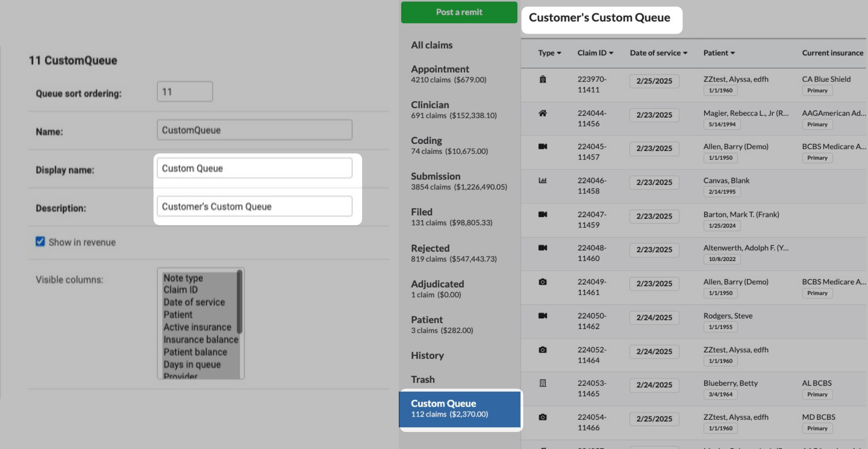The height and width of the screenshot is (449, 868).
Task: Click the Display name input field
Action: tap(254, 168)
